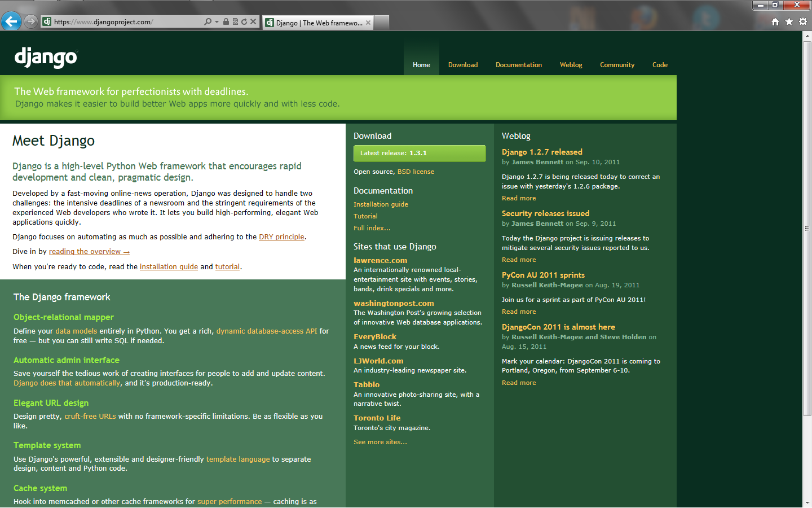Open the address bar autocomplete dropdown arrow
This screenshot has height=508, width=812.
tap(217, 22)
